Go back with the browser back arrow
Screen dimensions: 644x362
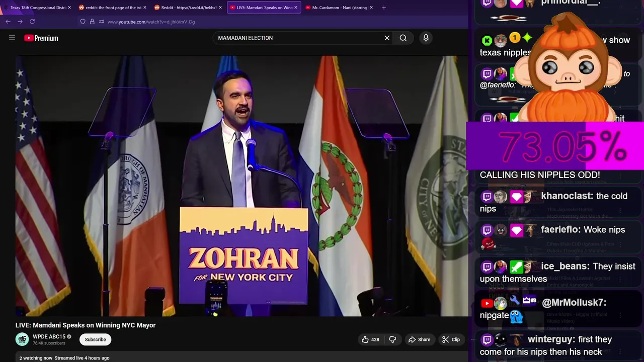pyautogui.click(x=8, y=22)
